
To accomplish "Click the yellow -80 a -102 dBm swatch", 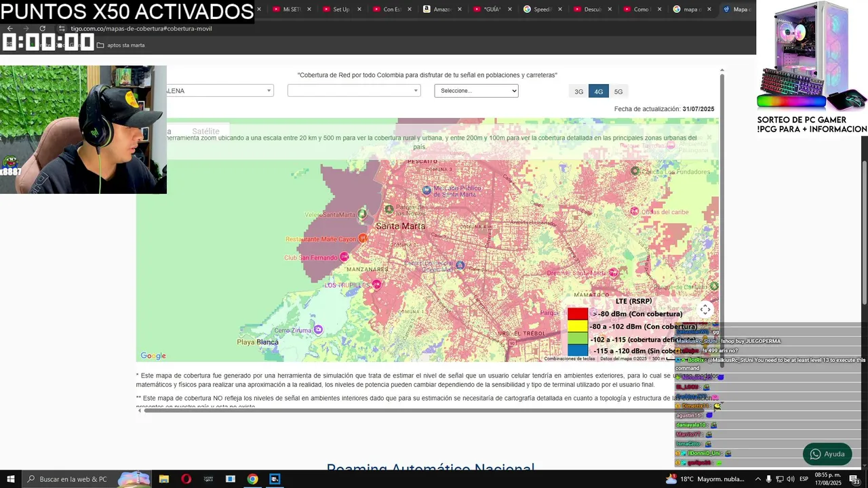I will [x=578, y=326].
